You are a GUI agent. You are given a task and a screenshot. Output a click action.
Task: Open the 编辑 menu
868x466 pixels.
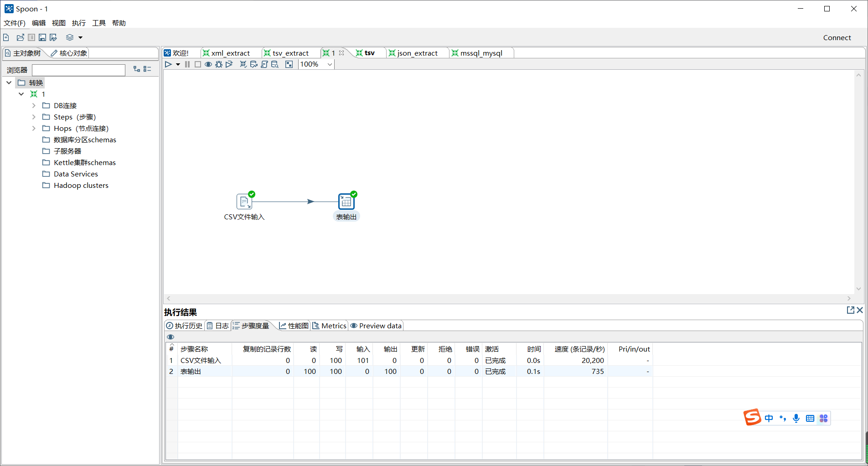(39, 23)
